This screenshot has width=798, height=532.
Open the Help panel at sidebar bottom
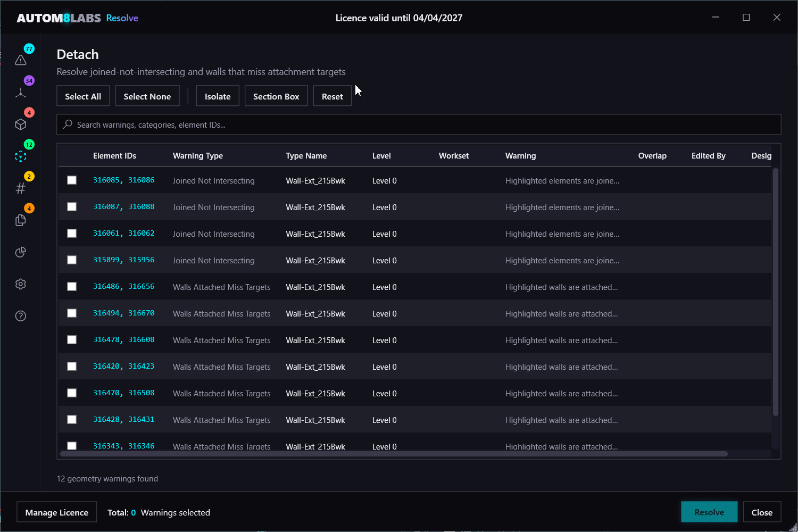coord(20,315)
